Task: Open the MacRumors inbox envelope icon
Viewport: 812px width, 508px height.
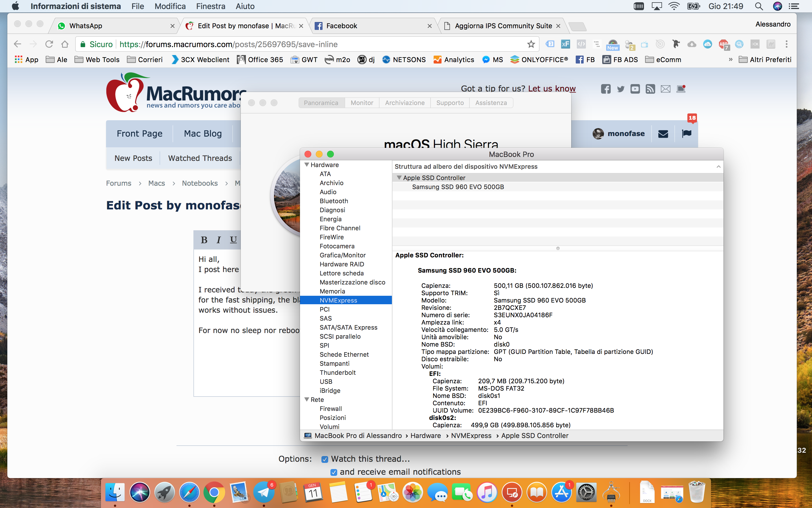Action: pos(663,134)
